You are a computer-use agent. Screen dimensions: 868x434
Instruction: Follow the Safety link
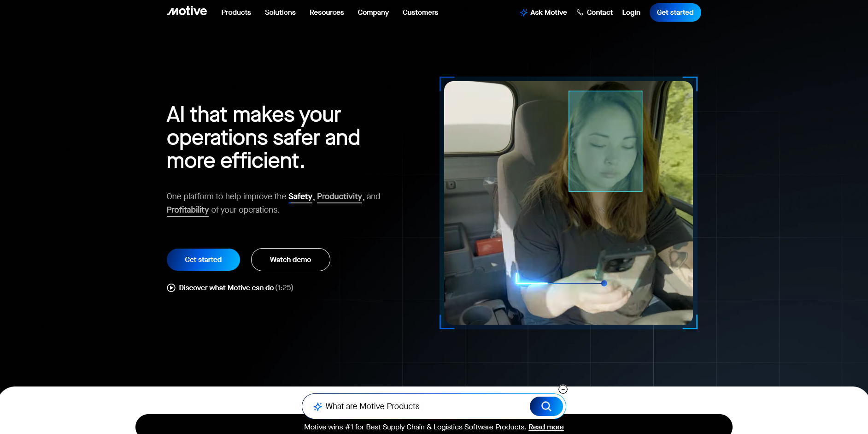pos(300,196)
